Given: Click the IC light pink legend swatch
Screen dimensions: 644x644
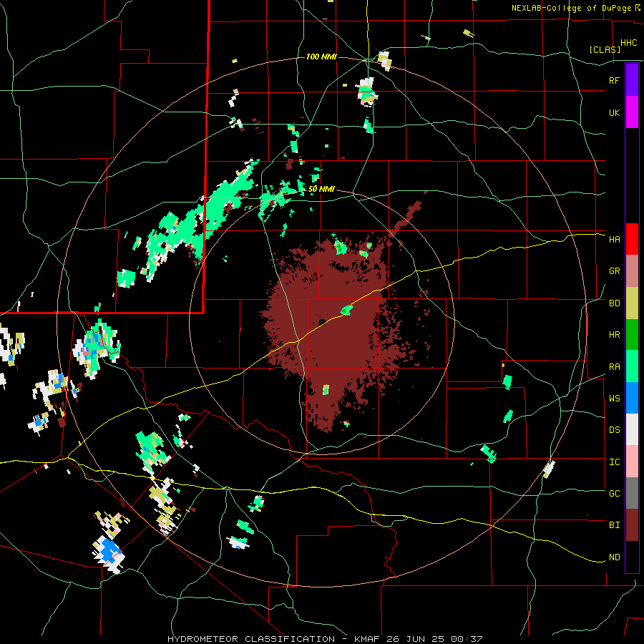Looking at the screenshot, I should pyautogui.click(x=632, y=462).
